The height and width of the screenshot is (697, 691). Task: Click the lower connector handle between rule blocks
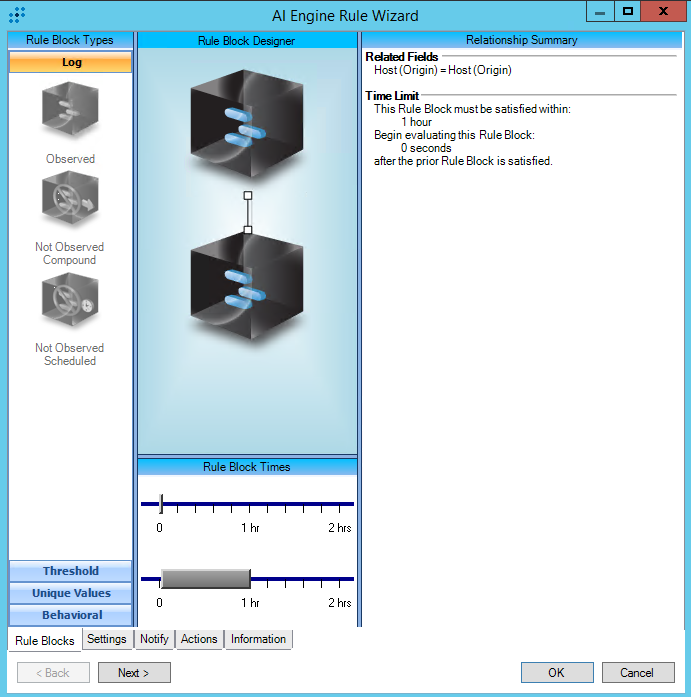[x=248, y=229]
